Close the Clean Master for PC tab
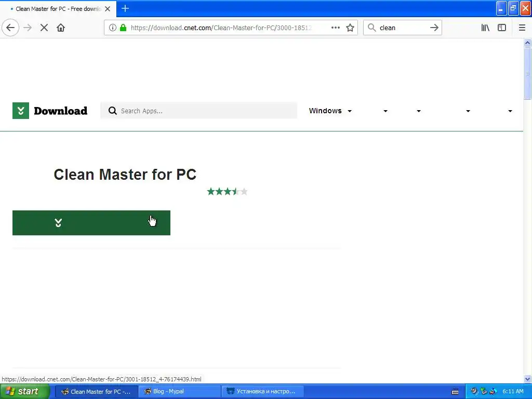Viewport: 532px width, 399px height. [108, 9]
